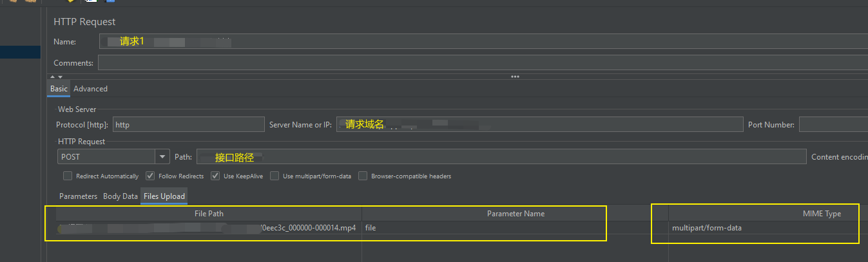Enable Use multipart/form-data checkbox

(275, 176)
